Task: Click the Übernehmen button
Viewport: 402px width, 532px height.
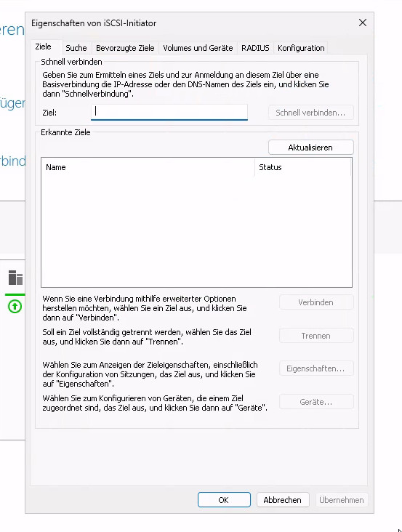Action: [x=342, y=500]
